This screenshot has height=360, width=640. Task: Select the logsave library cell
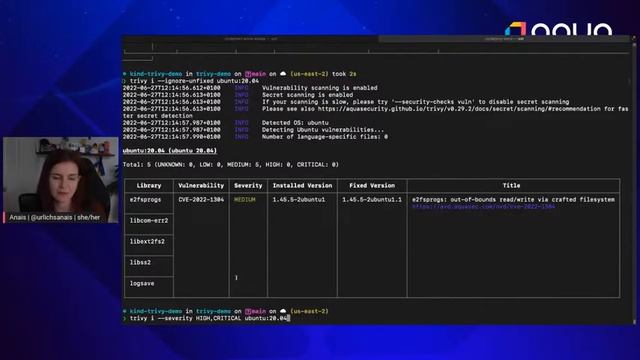(142, 283)
